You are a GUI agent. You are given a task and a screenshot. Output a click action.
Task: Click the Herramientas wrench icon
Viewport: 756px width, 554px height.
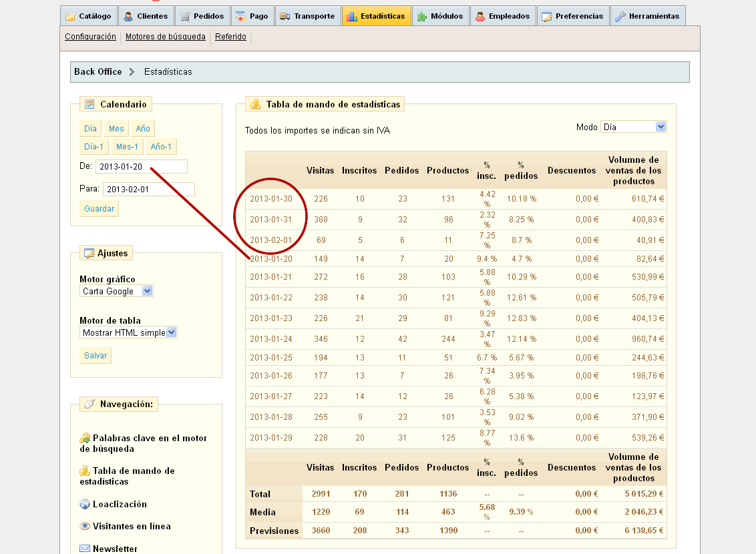[x=620, y=17]
